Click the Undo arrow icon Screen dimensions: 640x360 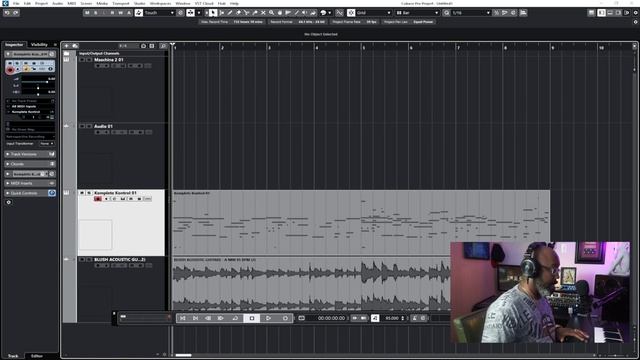7,13
